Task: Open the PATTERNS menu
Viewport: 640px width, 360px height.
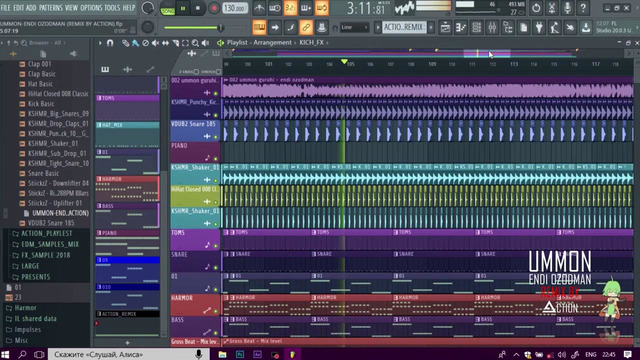Action: click(x=51, y=8)
